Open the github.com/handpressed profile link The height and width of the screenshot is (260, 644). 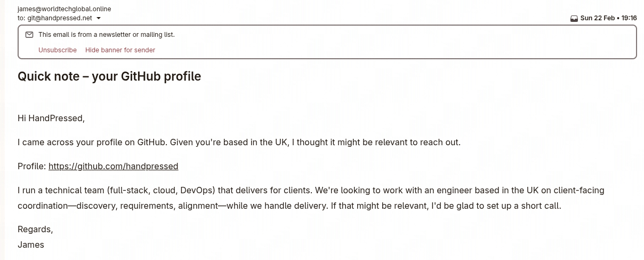coord(113,167)
